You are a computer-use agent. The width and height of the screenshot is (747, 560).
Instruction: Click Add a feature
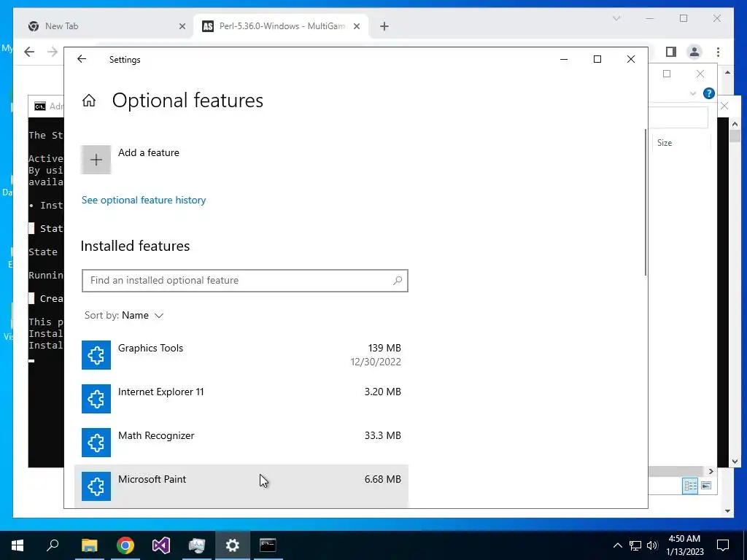pos(149,153)
